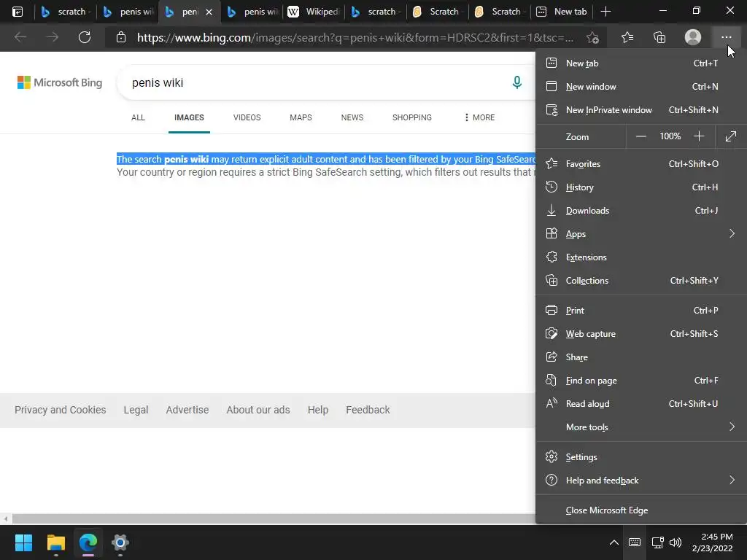Choose Print from the menu

(x=640, y=311)
